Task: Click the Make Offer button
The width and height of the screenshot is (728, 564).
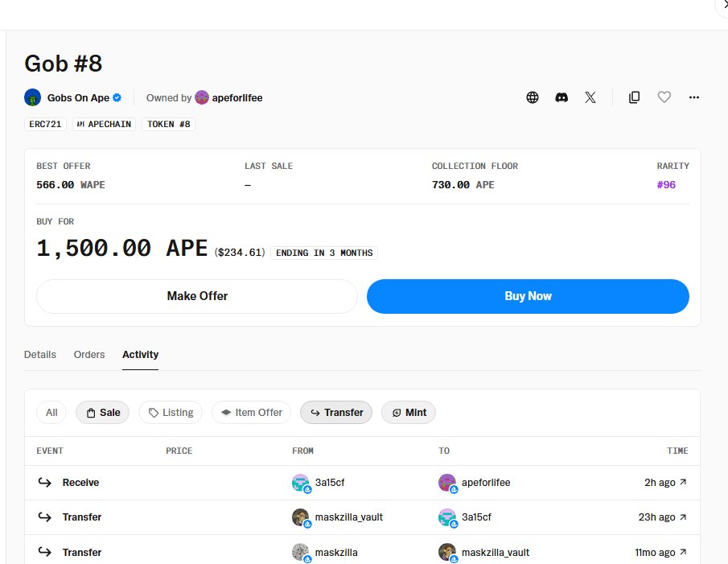Action: tap(197, 296)
